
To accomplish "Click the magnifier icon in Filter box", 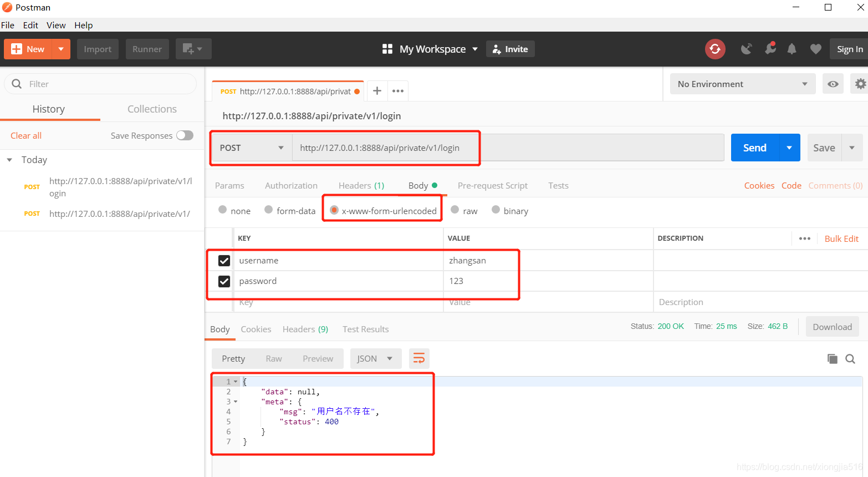I will click(17, 84).
